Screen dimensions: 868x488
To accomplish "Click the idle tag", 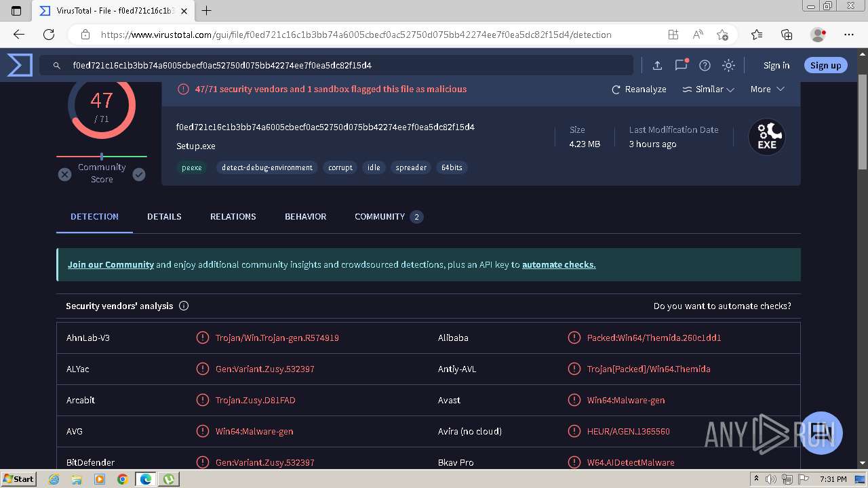I will click(374, 167).
